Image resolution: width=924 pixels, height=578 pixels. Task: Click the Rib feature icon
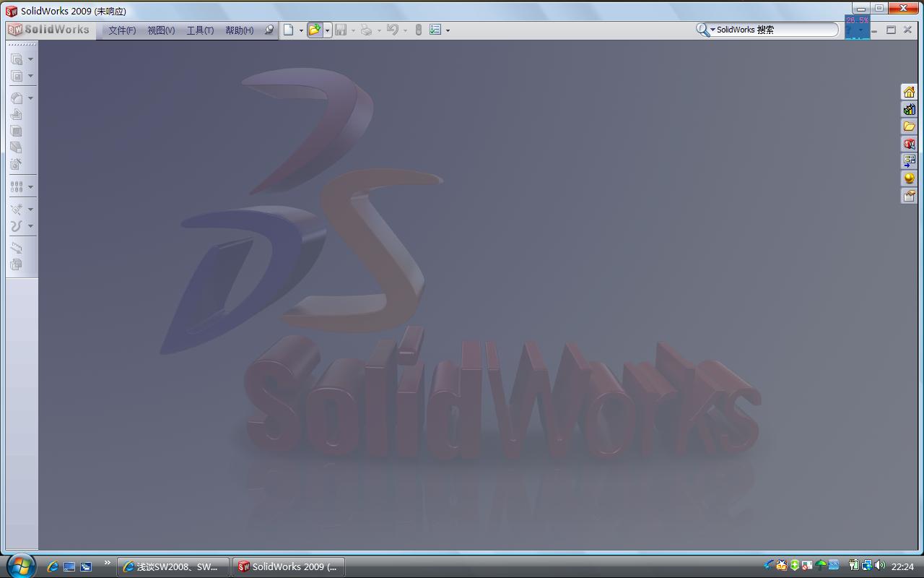17,114
